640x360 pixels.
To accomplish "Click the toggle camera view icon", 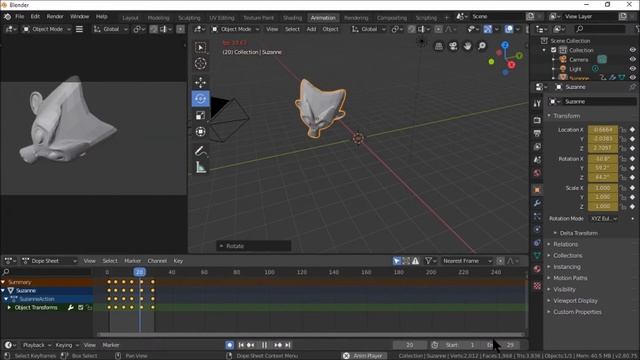I will click(x=453, y=46).
